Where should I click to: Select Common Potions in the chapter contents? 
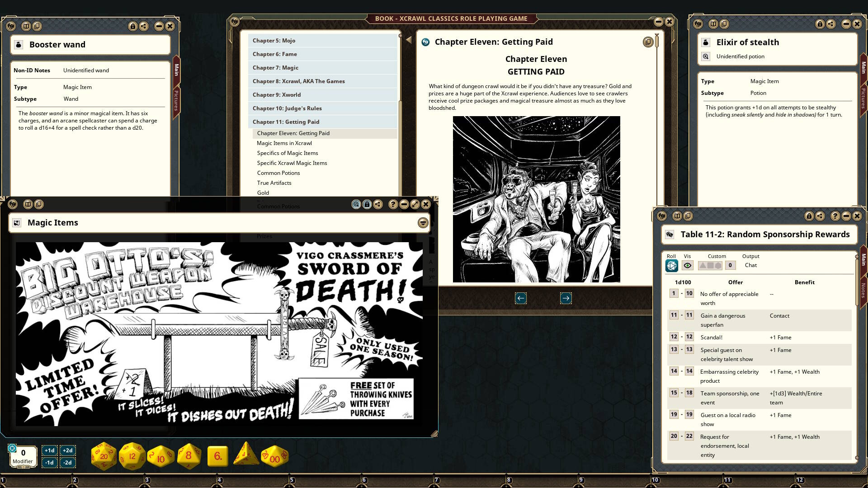(278, 173)
